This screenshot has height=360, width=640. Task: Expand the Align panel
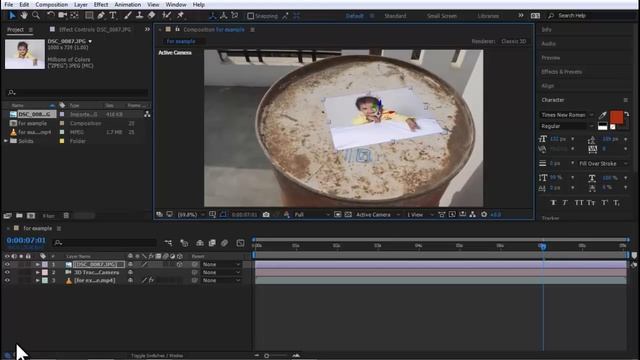coord(547,86)
